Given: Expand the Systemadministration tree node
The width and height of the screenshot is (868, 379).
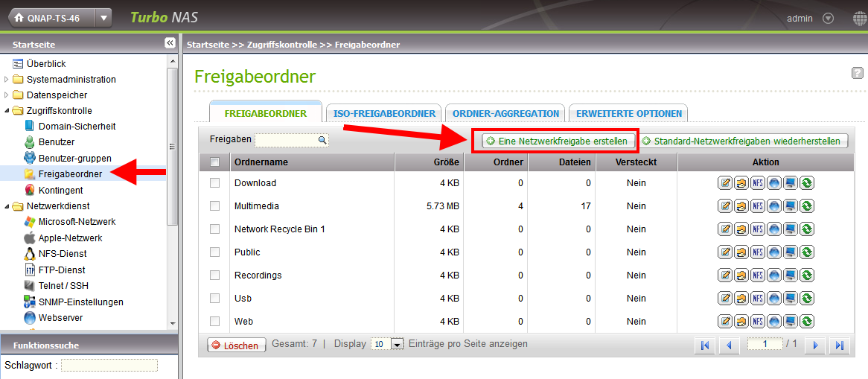Looking at the screenshot, I should (7, 80).
